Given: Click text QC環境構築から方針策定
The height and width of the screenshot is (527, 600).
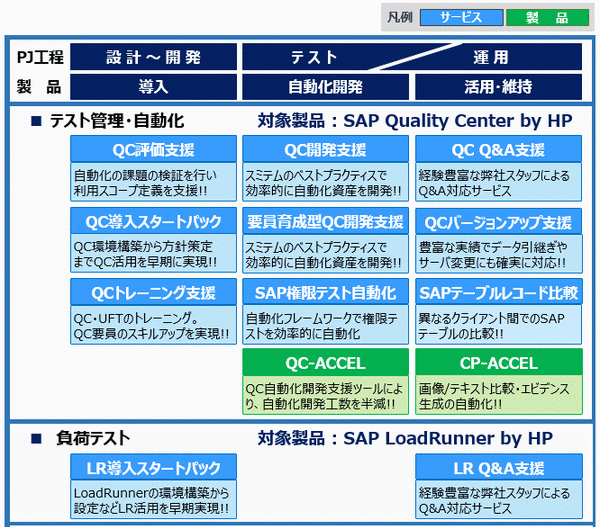Looking at the screenshot, I should tap(143, 246).
